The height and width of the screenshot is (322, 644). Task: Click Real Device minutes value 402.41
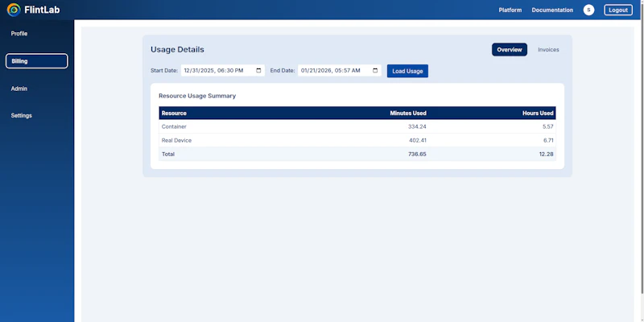point(418,140)
